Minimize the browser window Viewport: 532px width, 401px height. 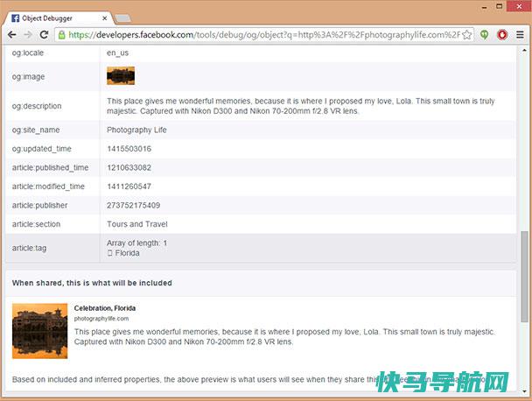tap(485, 7)
